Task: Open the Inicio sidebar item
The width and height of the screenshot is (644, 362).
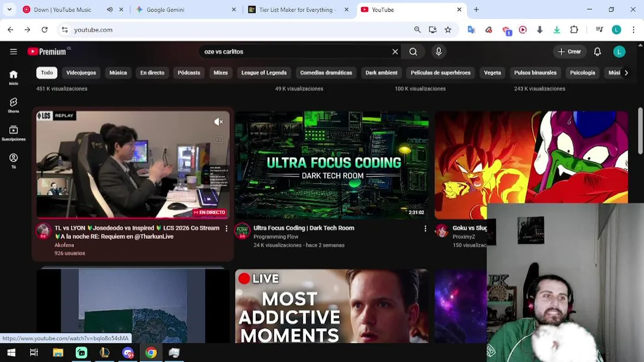Action: click(14, 77)
